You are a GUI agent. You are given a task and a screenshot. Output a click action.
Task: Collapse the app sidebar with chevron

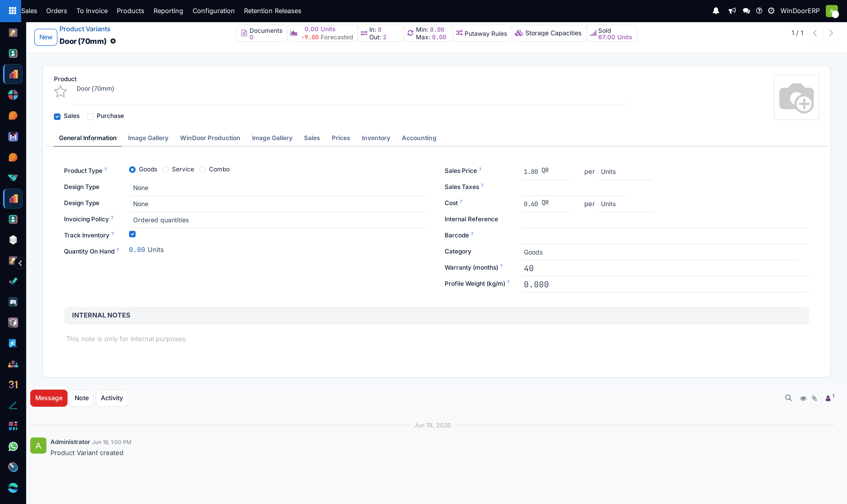[x=20, y=263]
